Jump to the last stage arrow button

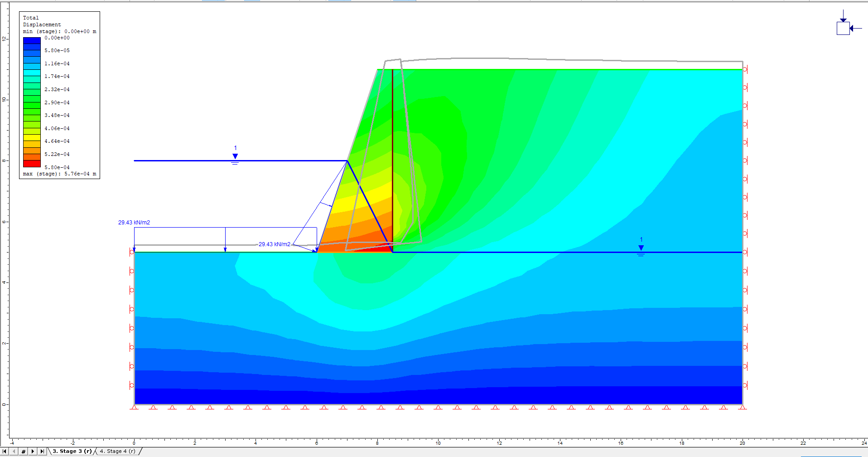(x=42, y=452)
